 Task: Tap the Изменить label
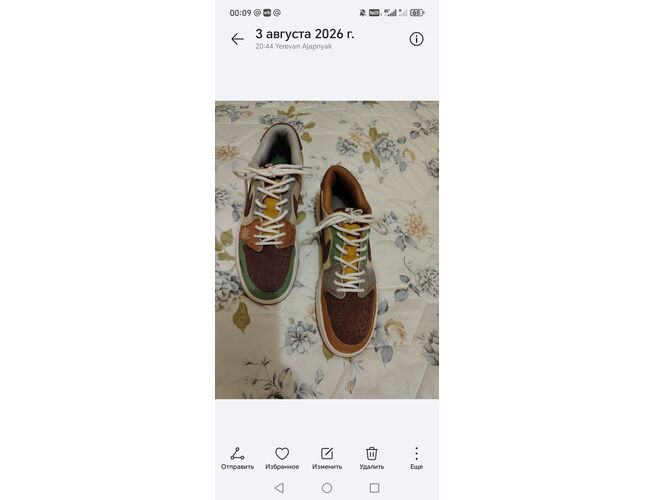tap(327, 467)
